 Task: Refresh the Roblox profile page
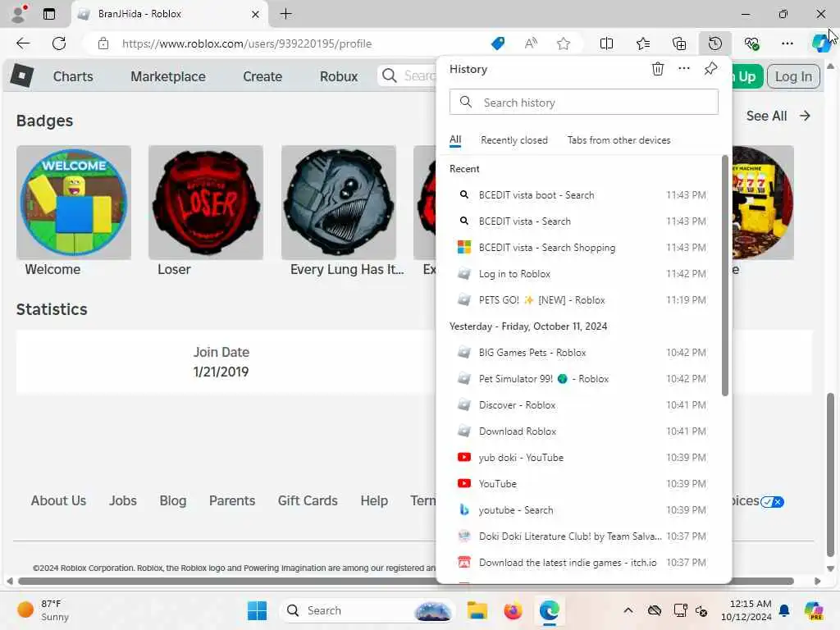[59, 43]
